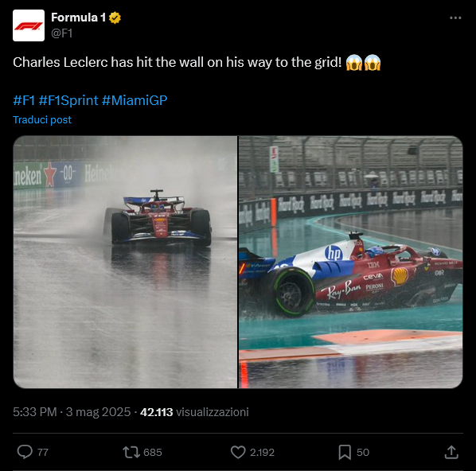
Task: Open the #F1 hashtag
Action: pos(24,100)
